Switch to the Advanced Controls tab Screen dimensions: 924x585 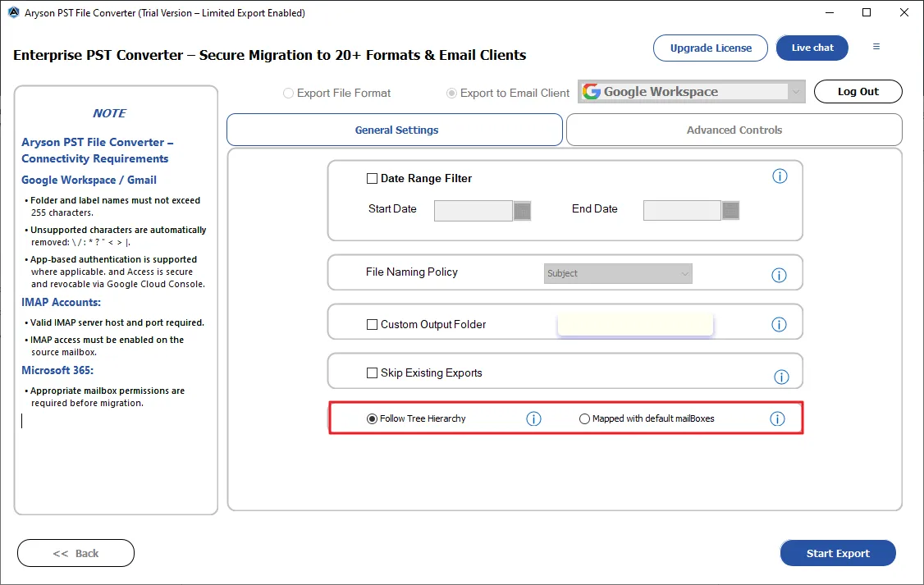coord(734,130)
